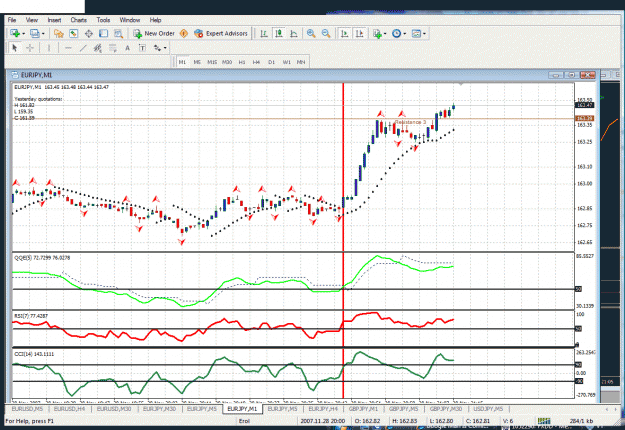Open the Charts menu
This screenshot has width=625, height=430.
79,20
